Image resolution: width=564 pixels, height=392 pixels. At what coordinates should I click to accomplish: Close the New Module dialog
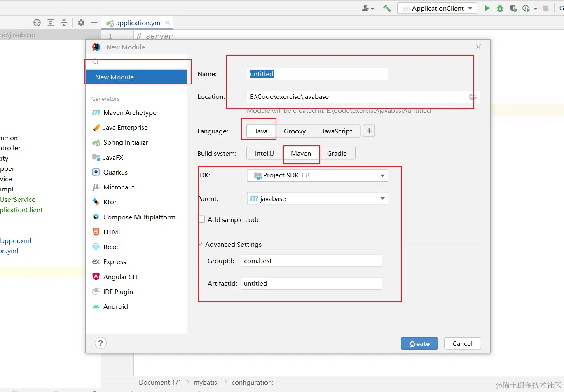(478, 47)
